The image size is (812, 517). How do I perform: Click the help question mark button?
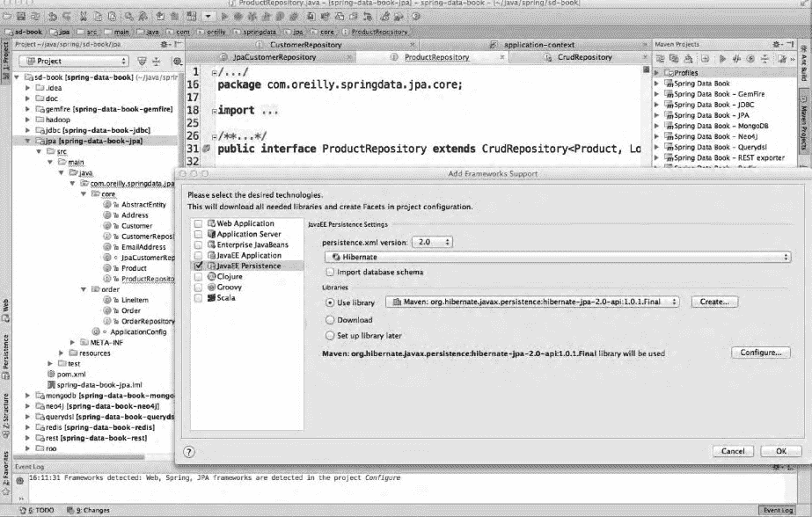coord(189,451)
